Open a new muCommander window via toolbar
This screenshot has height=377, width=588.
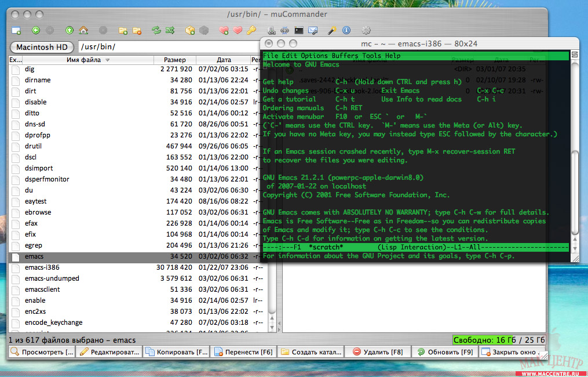coord(16,30)
